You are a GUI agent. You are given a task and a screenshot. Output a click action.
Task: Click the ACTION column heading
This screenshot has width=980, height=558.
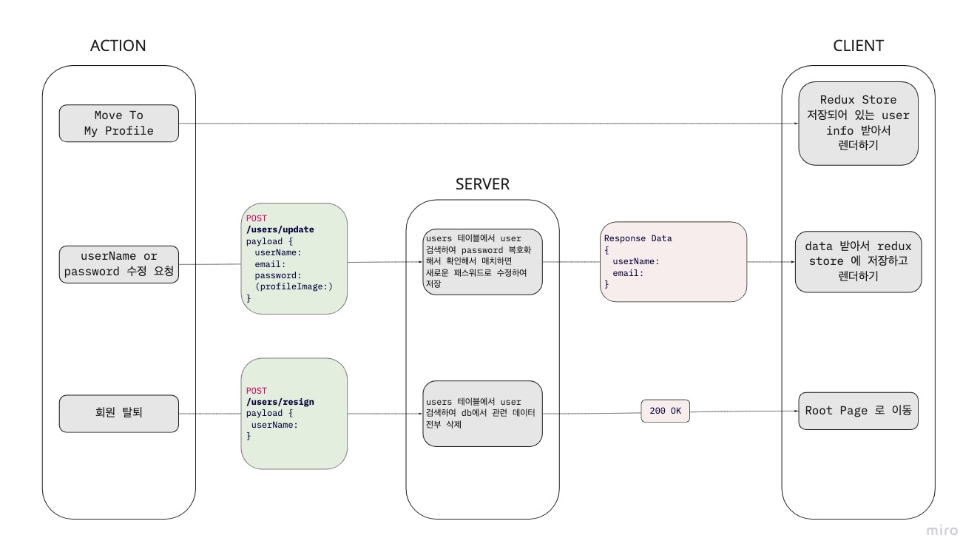[118, 46]
